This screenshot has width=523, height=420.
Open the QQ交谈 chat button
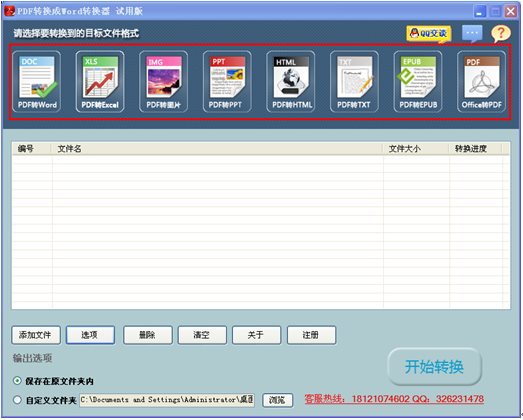pyautogui.click(x=429, y=34)
